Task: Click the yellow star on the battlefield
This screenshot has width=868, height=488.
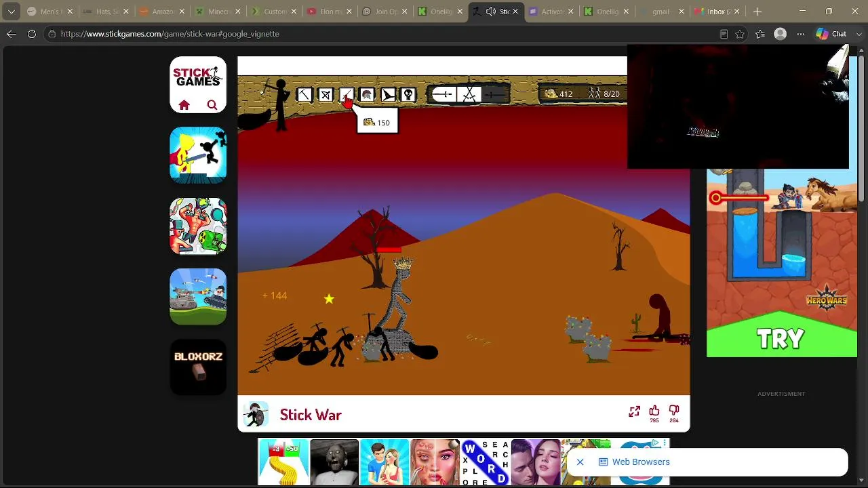Action: tap(329, 299)
